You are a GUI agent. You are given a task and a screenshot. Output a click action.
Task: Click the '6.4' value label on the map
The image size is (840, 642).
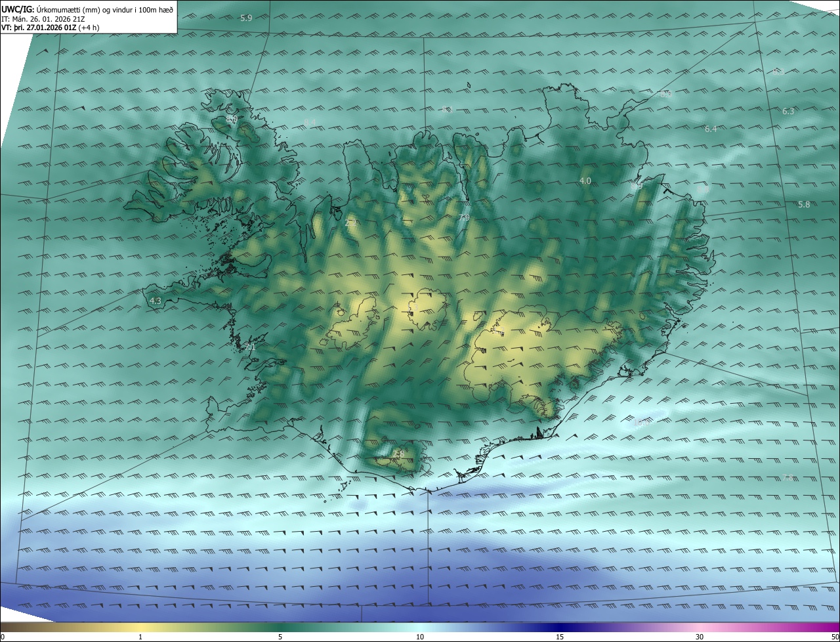point(711,129)
